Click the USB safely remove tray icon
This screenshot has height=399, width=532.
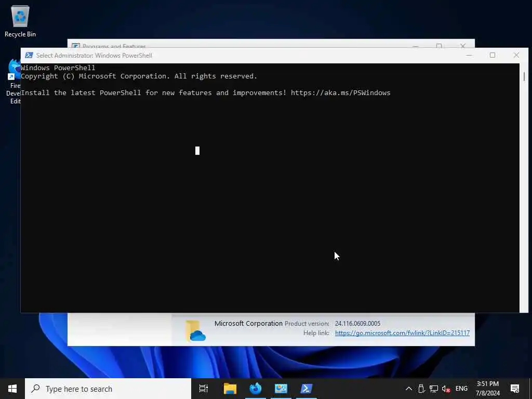pos(421,389)
